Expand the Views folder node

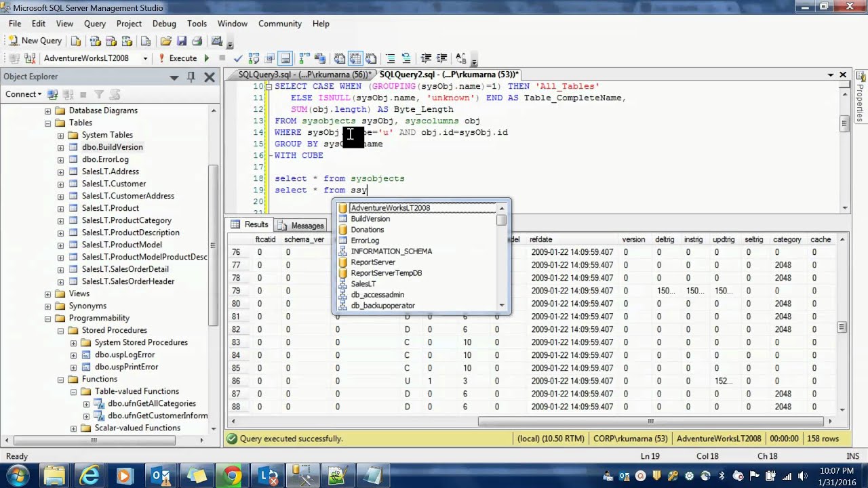[x=47, y=293]
